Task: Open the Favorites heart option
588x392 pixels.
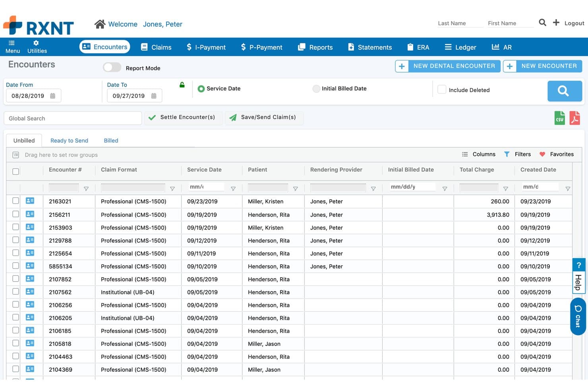Action: coord(556,154)
